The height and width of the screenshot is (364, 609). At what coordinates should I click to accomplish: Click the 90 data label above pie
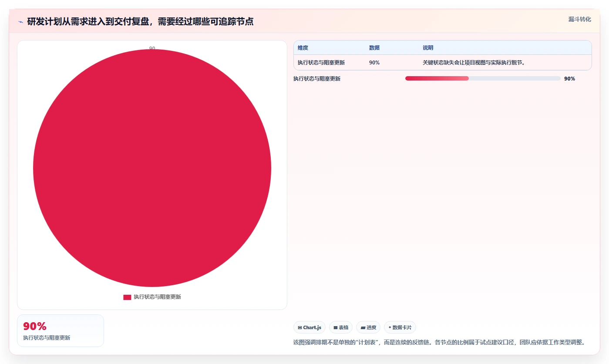pos(152,48)
